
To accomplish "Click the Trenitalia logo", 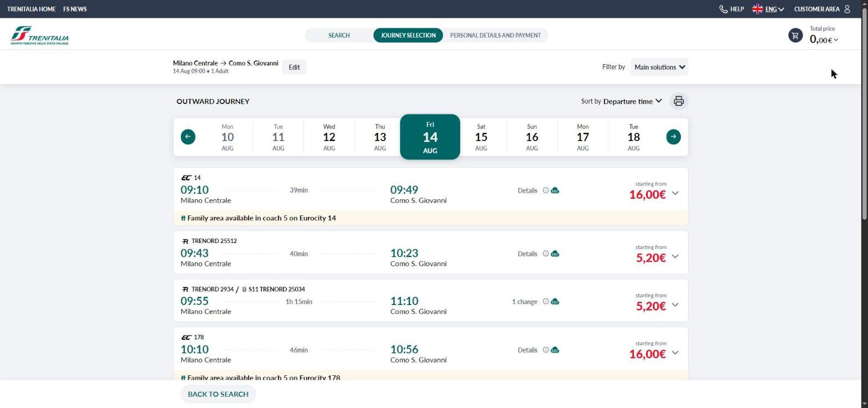I will (x=40, y=35).
